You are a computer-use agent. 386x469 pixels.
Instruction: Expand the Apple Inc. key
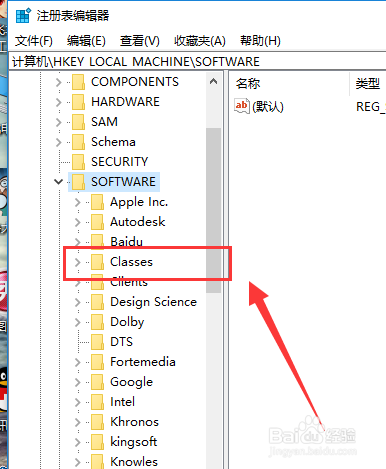pos(78,202)
